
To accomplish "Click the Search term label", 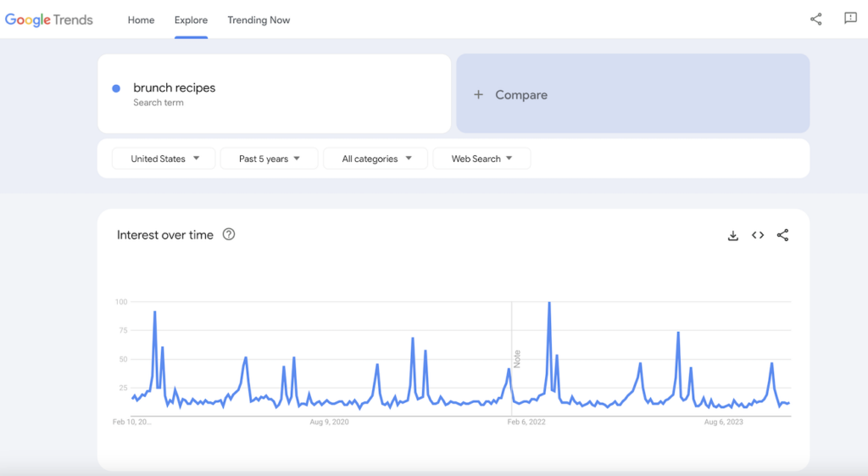I will tap(159, 103).
